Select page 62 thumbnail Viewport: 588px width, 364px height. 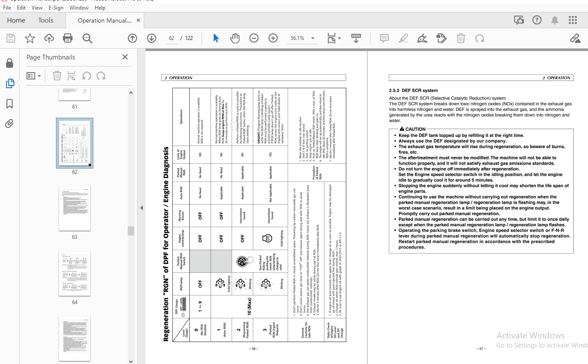coord(75,143)
